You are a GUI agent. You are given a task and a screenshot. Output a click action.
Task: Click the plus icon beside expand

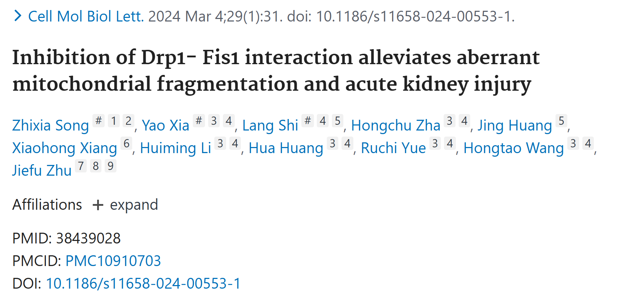(98, 205)
